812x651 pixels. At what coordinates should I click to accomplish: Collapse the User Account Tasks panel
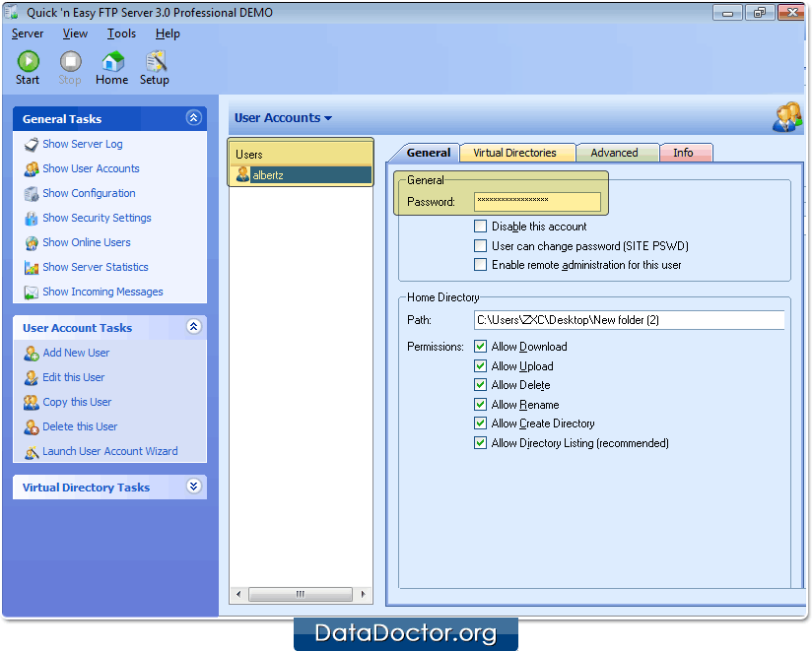pyautogui.click(x=194, y=327)
